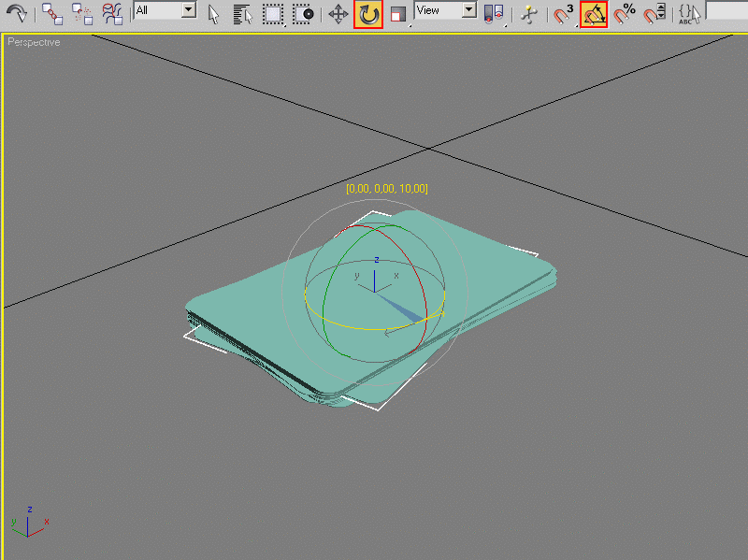Activate the Select and Rotate tool

click(368, 14)
